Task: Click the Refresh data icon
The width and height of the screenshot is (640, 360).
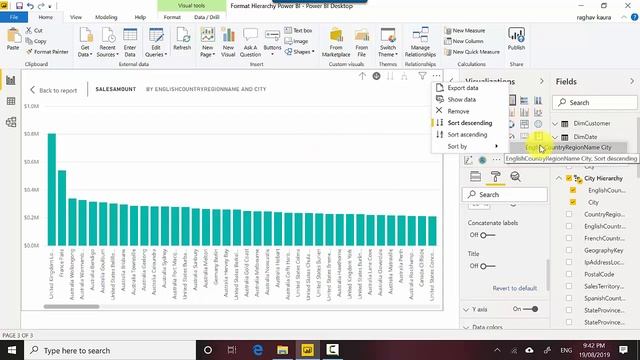Action: 182,36
